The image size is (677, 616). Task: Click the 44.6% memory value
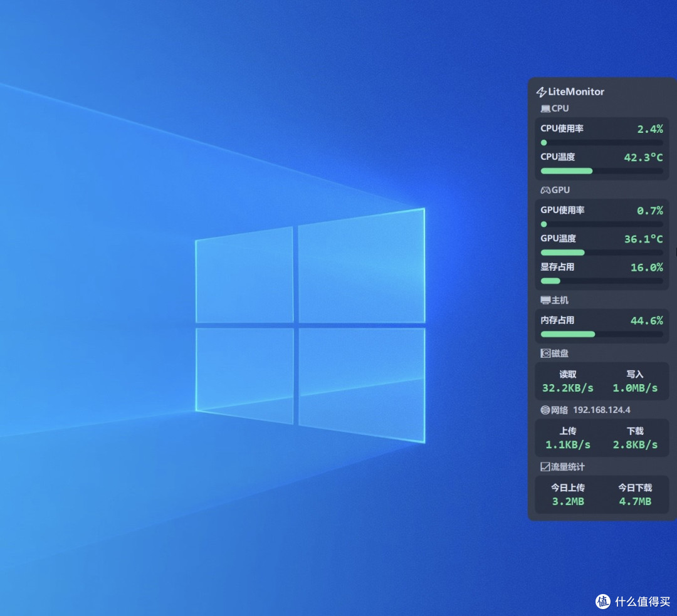[647, 321]
